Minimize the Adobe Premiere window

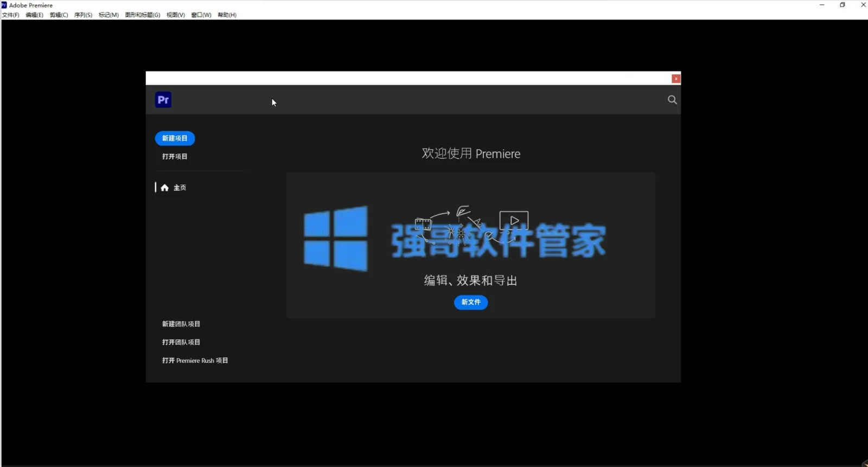click(822, 5)
